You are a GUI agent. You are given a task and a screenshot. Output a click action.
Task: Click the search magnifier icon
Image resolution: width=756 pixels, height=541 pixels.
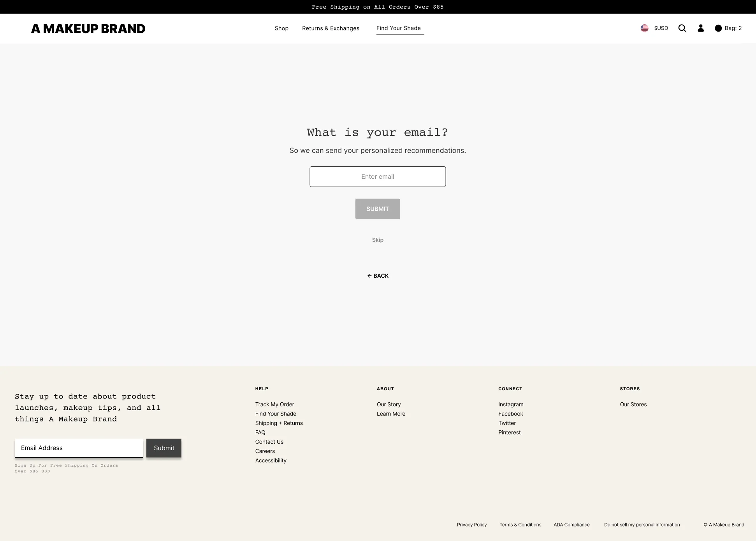(x=682, y=28)
